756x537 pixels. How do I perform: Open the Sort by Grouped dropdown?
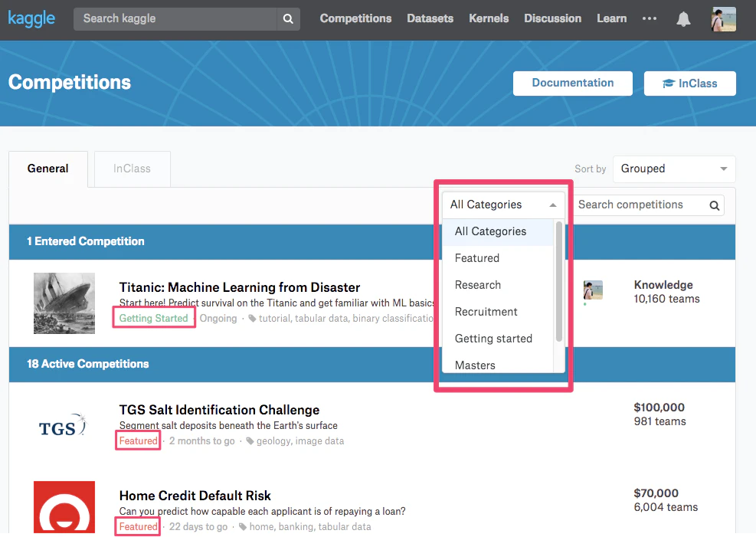(x=674, y=169)
